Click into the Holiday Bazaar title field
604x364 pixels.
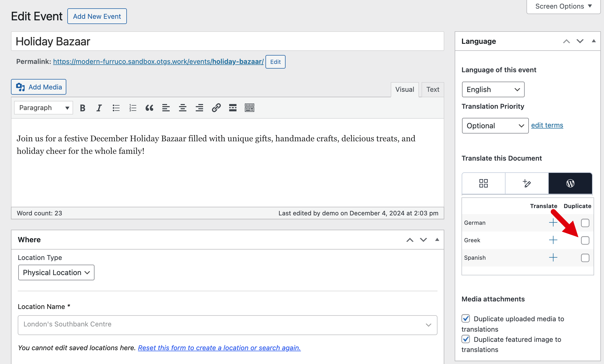(227, 41)
